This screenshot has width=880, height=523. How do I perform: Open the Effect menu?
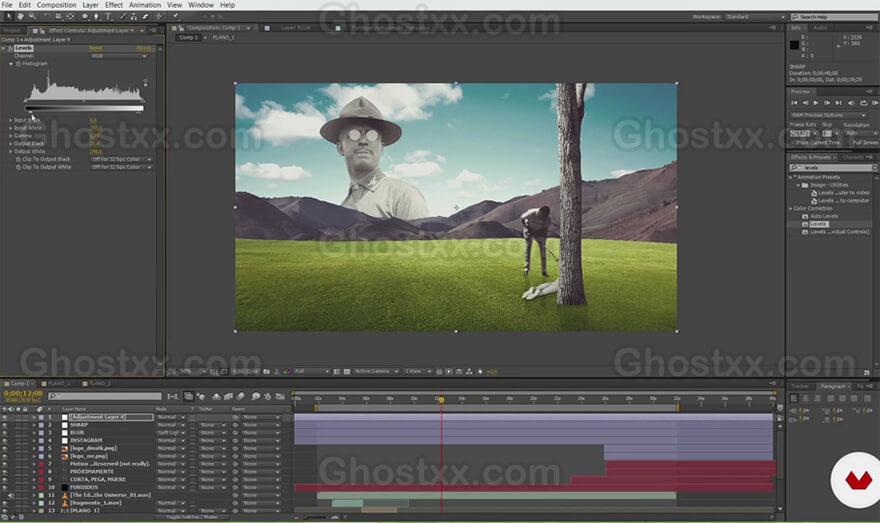tap(114, 5)
